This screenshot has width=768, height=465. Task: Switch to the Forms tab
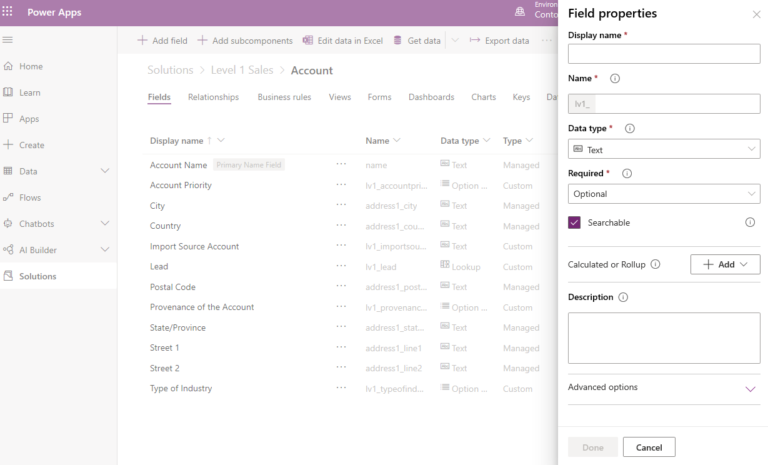click(x=380, y=97)
